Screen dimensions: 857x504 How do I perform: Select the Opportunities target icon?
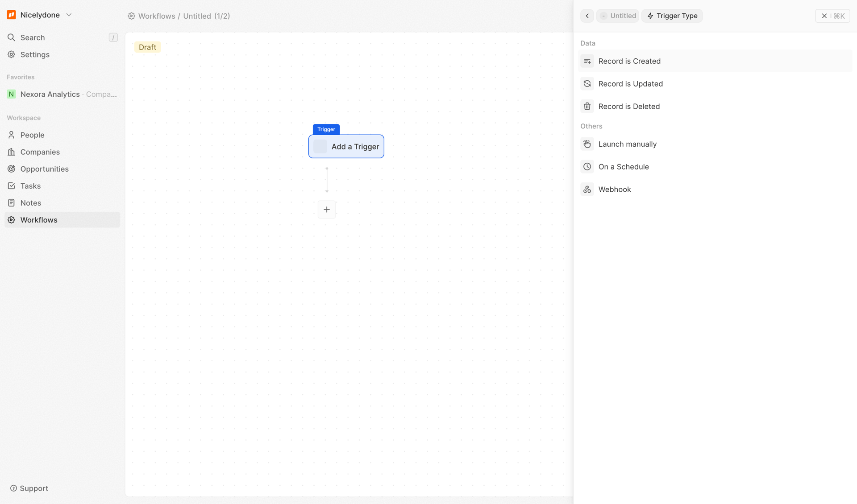pyautogui.click(x=11, y=169)
